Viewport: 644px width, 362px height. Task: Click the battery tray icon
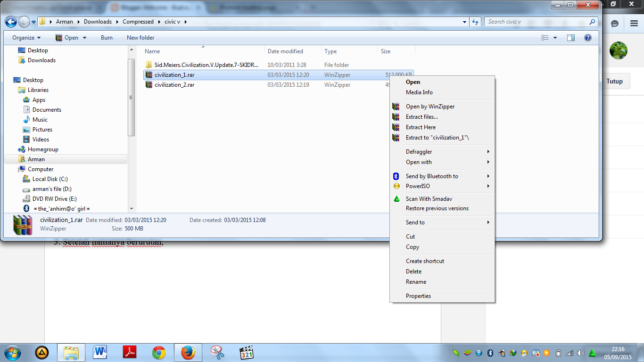(x=558, y=353)
